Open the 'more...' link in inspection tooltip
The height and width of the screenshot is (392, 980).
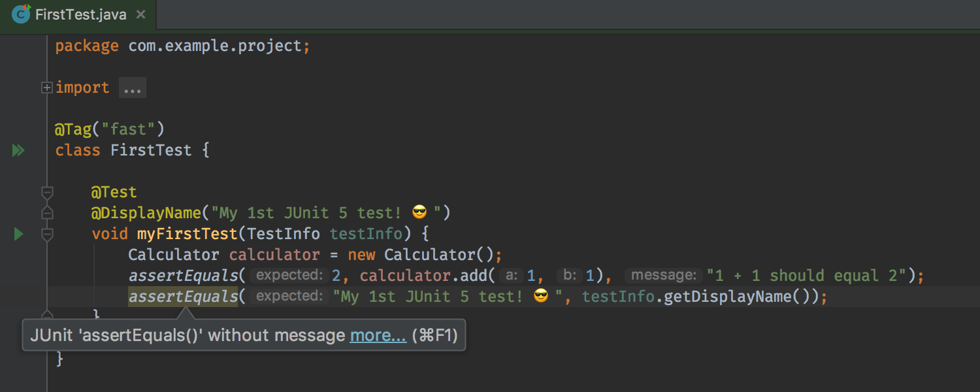[378, 336]
